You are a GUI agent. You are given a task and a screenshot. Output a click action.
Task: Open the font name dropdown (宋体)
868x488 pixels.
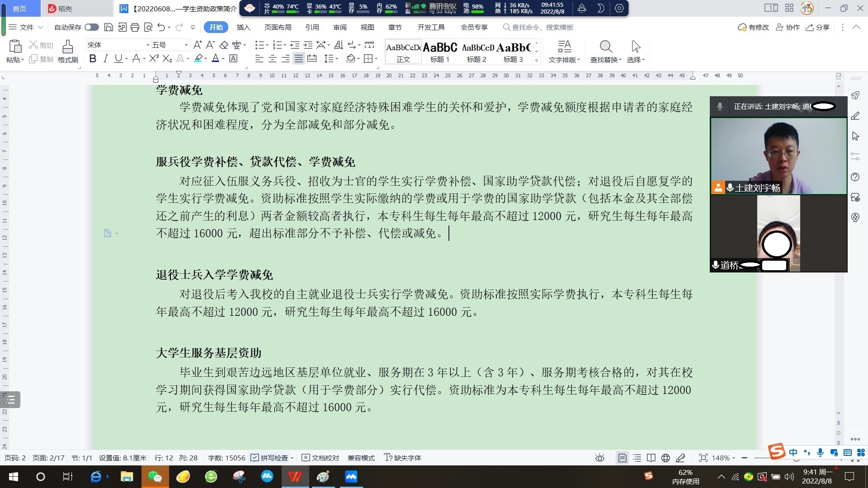pos(147,45)
